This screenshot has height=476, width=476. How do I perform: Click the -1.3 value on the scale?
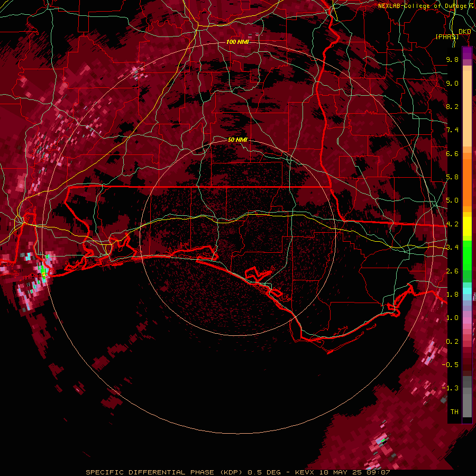point(450,388)
